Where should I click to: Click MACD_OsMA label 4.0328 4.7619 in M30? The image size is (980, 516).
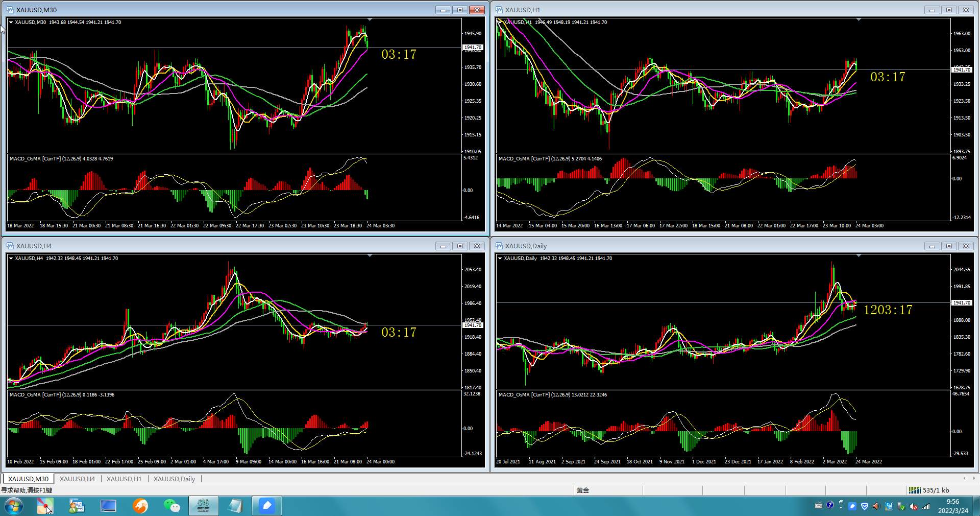61,159
